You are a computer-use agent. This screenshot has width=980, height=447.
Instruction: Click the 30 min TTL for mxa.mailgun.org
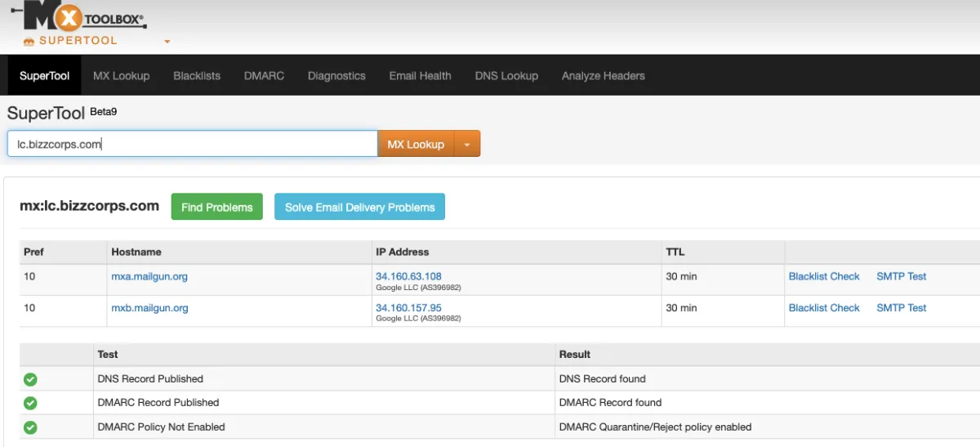[x=681, y=276]
